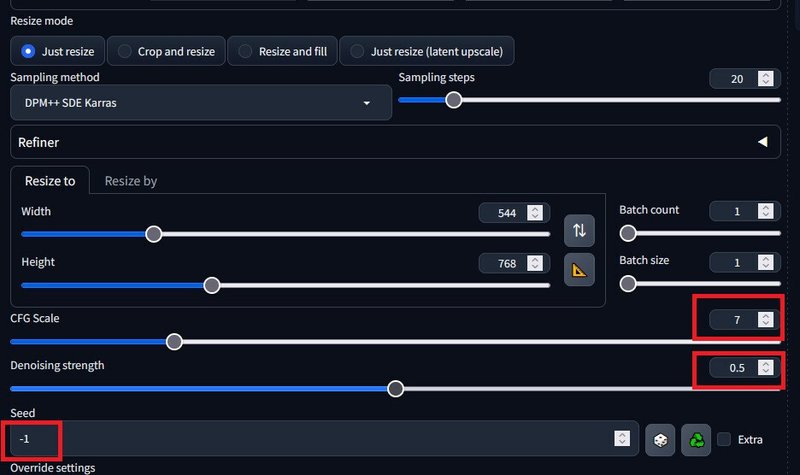Image resolution: width=800 pixels, height=475 pixels.
Task: Click the aspect ratio triangle ruler icon
Action: pyautogui.click(x=579, y=270)
